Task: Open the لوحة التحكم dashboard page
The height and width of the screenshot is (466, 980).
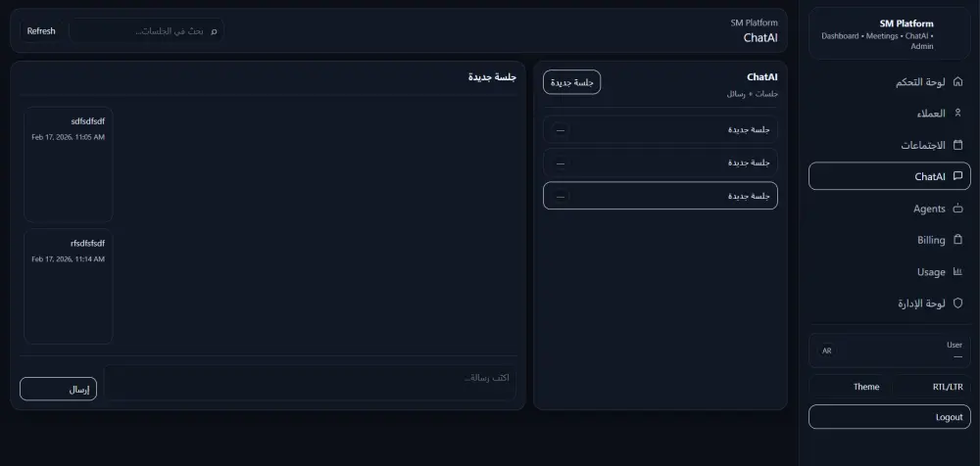Action: (x=920, y=82)
